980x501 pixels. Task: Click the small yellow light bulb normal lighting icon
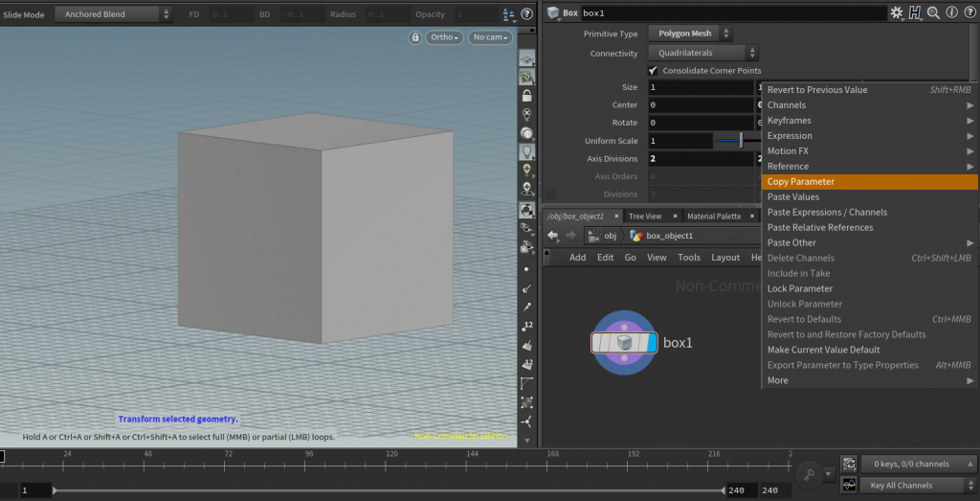pyautogui.click(x=527, y=170)
